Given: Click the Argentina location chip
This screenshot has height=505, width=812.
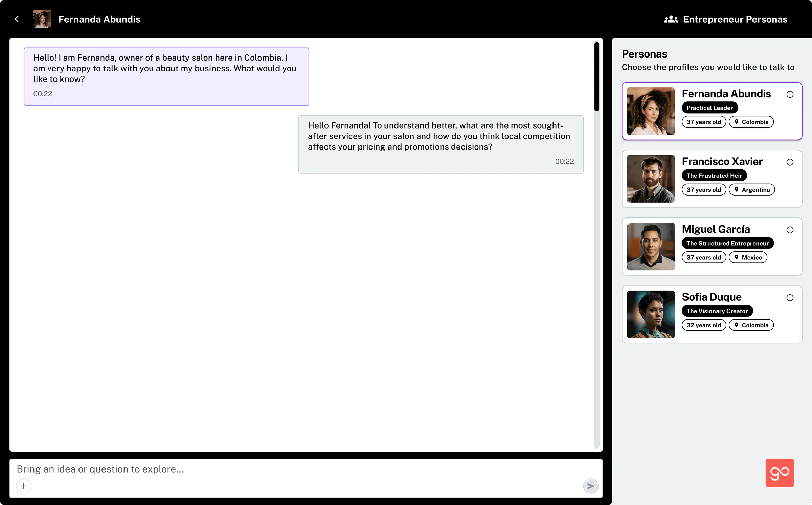Looking at the screenshot, I should [x=751, y=190].
